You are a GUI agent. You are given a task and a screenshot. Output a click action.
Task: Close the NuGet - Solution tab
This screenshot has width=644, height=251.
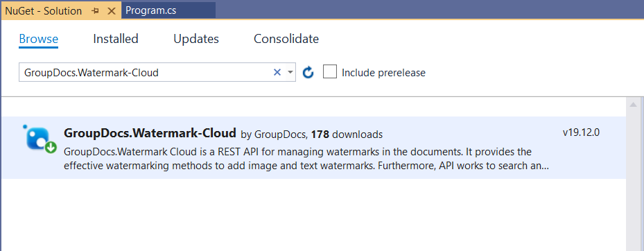tap(112, 11)
